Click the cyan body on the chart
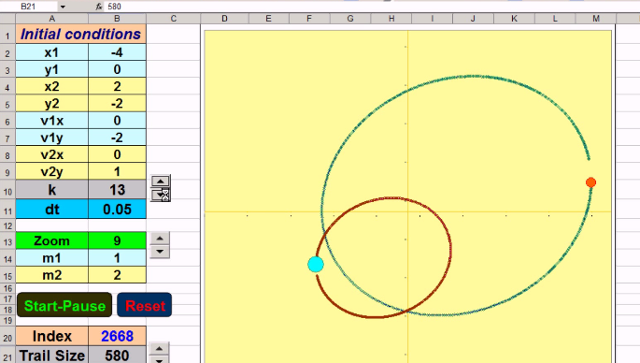The height and width of the screenshot is (363, 640). tap(316, 264)
